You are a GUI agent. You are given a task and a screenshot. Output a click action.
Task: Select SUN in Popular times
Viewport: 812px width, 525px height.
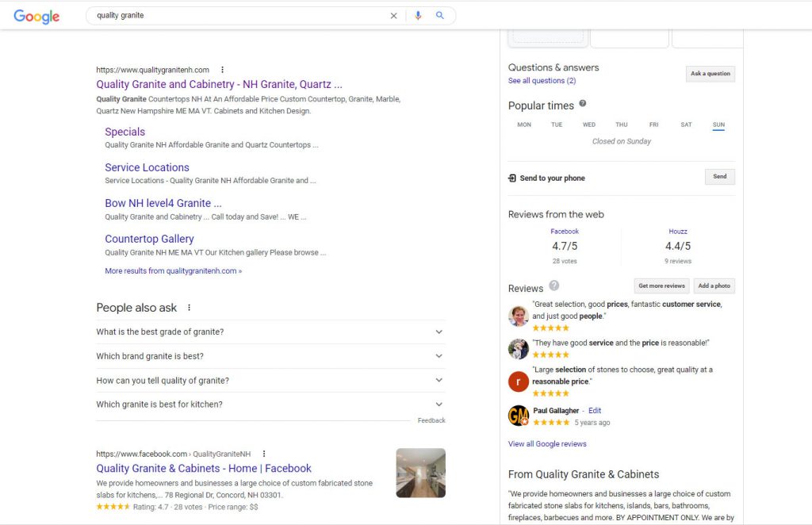(718, 125)
